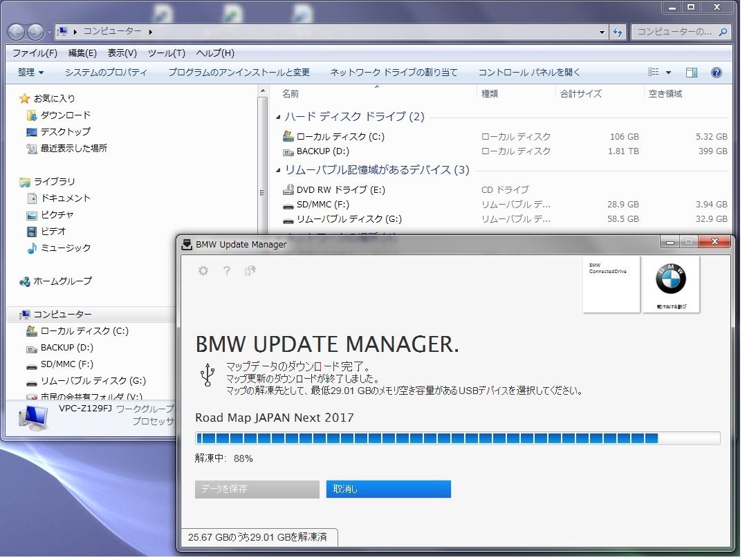Screen dimensions: 747x560
Task: Open the 整理 dropdown menu
Action: click(31, 73)
